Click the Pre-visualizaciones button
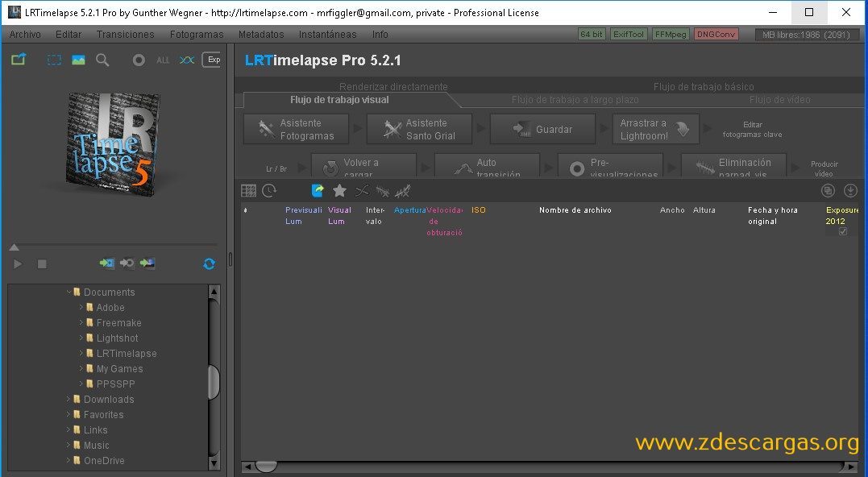This screenshot has width=868, height=477. point(611,165)
